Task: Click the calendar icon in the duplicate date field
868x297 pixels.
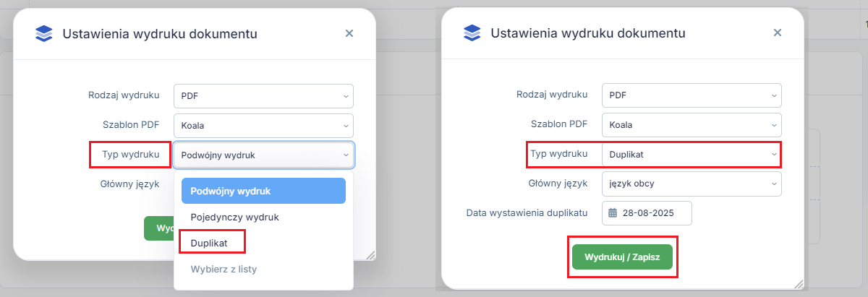Action: coord(613,213)
